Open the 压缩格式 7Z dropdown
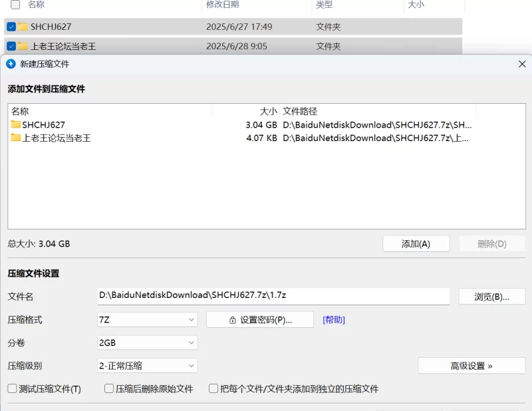Screen dimensions: 532x411 pos(147,320)
